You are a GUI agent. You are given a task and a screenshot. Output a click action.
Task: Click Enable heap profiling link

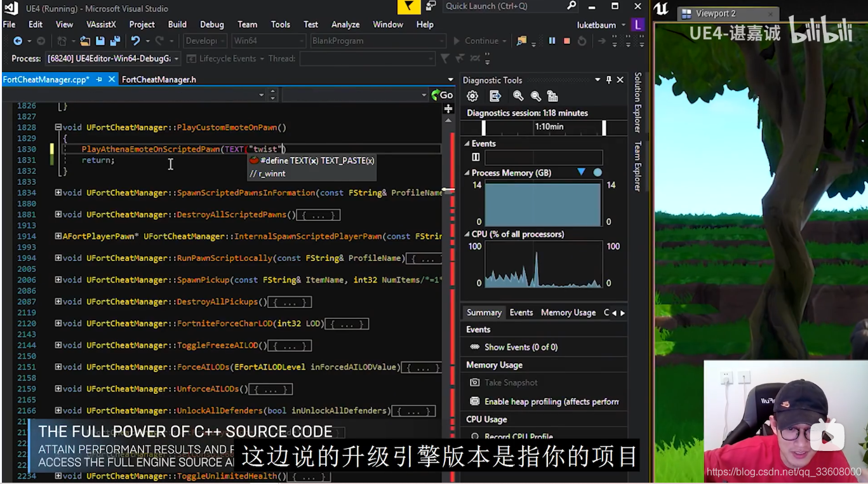point(552,401)
